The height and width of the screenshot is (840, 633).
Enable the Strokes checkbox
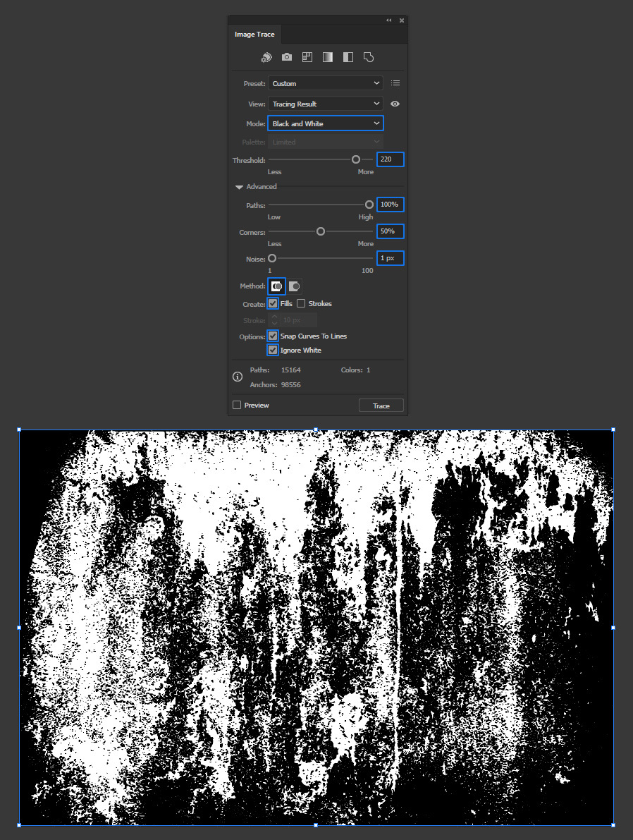tap(301, 304)
